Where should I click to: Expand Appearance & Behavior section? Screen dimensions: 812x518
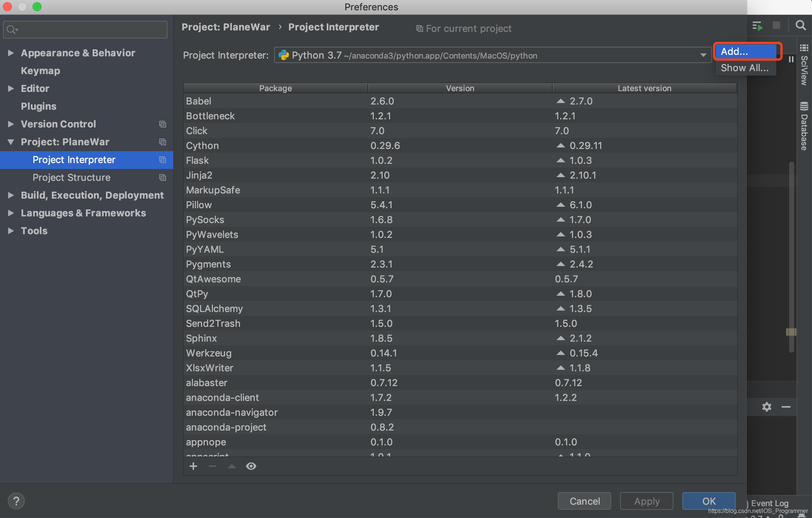(x=11, y=53)
